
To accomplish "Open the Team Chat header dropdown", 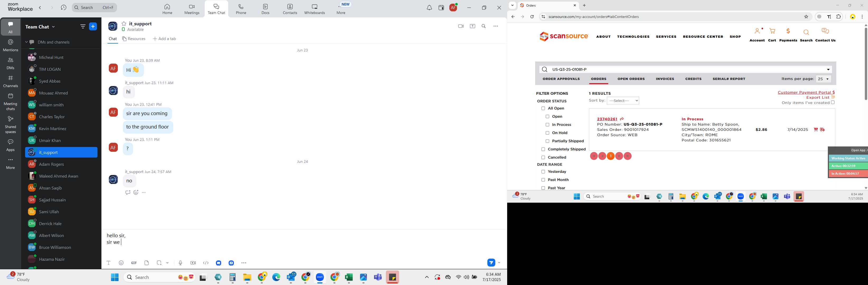I will 54,27.
